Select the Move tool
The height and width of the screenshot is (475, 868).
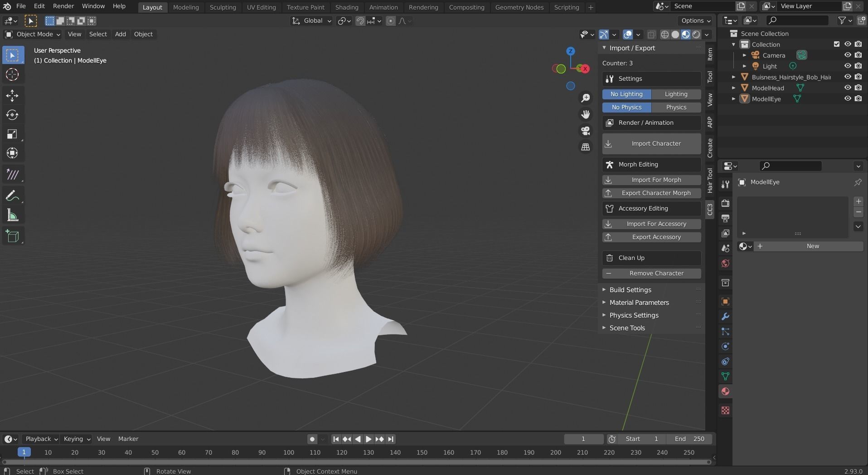click(12, 95)
